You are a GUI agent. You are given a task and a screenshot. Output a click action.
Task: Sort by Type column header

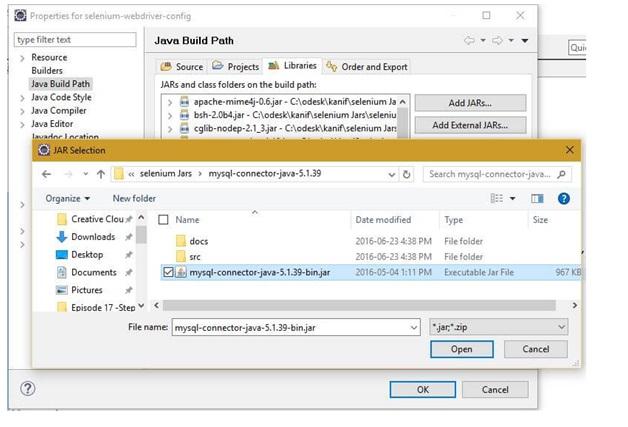point(453,220)
